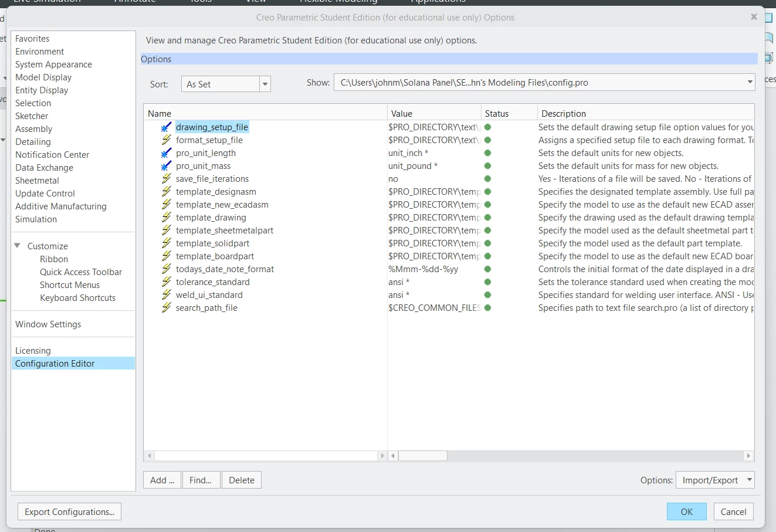Click the lightning icon beside search_path_file
The width and height of the screenshot is (776, 532).
click(x=167, y=308)
